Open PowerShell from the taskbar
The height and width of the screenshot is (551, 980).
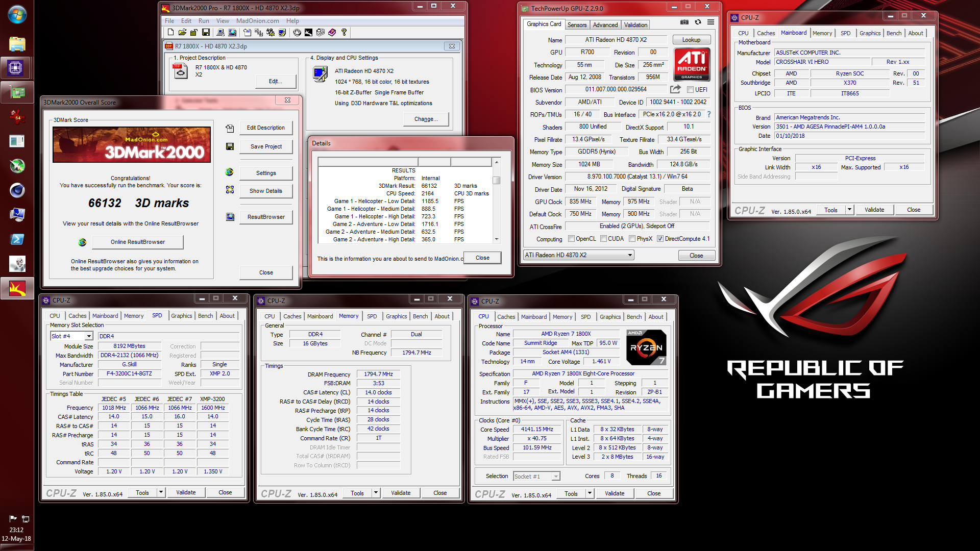coord(17,239)
